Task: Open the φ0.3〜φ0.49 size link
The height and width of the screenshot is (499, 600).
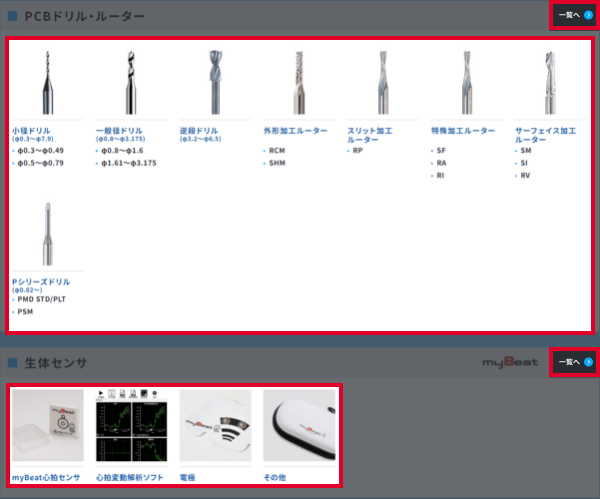Action: coord(41,150)
